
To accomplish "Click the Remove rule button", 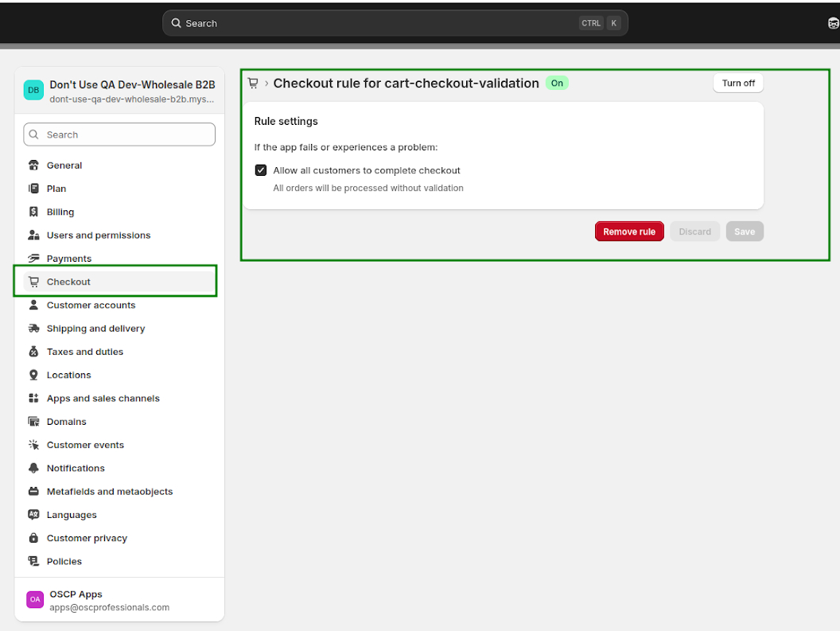I will pos(629,231).
